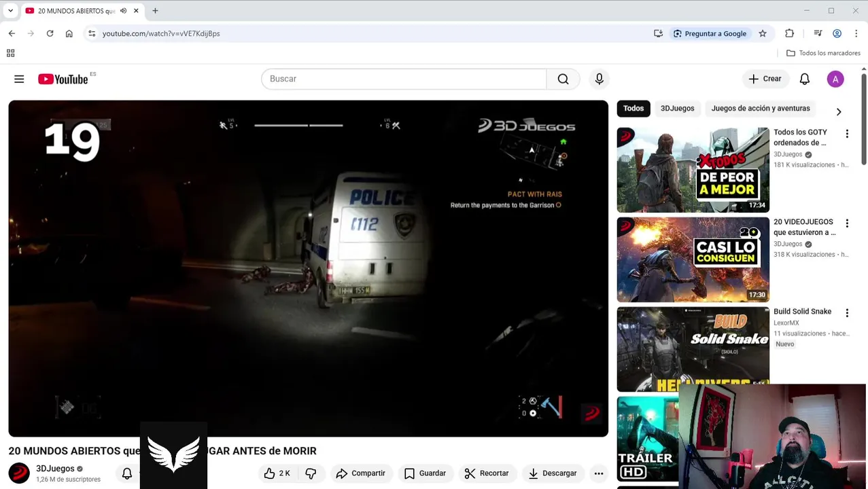
Task: Click the Recortar clip button
Action: [x=486, y=473]
